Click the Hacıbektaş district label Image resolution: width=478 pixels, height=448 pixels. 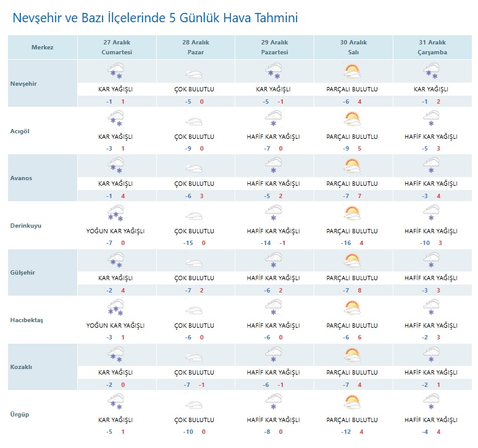pos(27,320)
